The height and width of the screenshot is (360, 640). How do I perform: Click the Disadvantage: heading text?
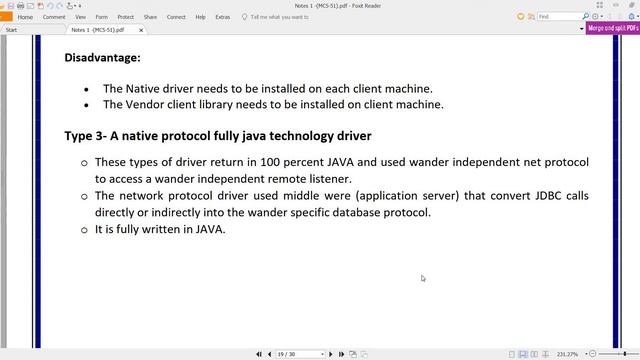[102, 58]
